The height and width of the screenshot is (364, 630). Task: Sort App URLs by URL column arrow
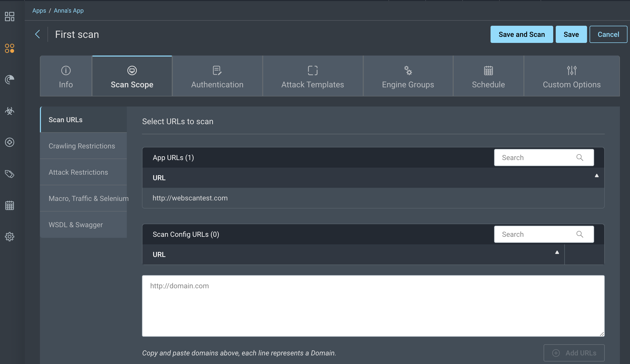(x=597, y=176)
